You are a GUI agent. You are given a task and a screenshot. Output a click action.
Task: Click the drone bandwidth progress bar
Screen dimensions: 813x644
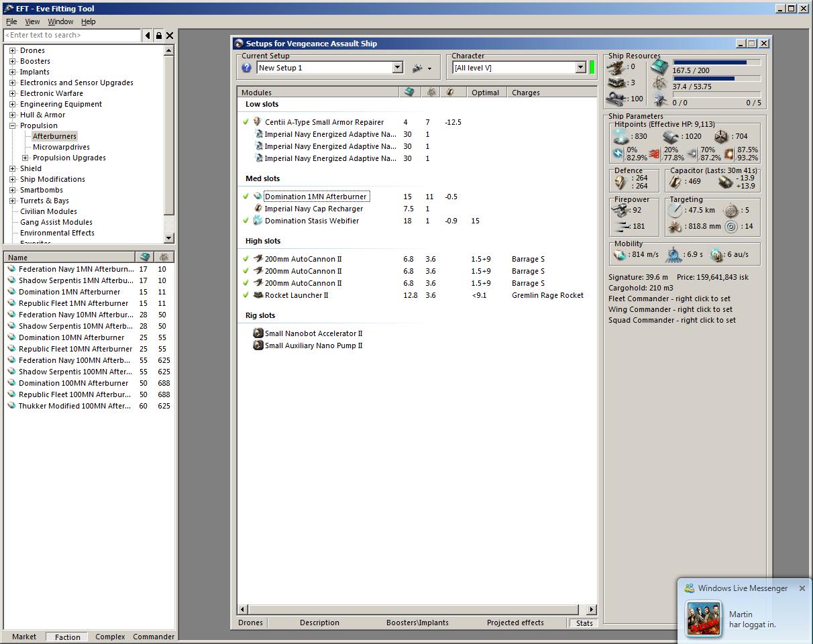click(716, 95)
